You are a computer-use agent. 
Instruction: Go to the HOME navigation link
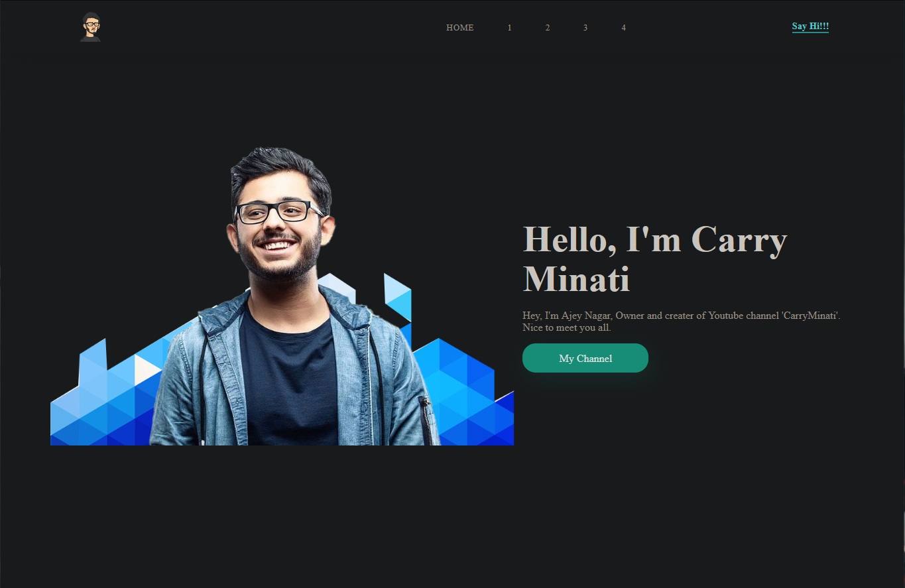tap(459, 28)
